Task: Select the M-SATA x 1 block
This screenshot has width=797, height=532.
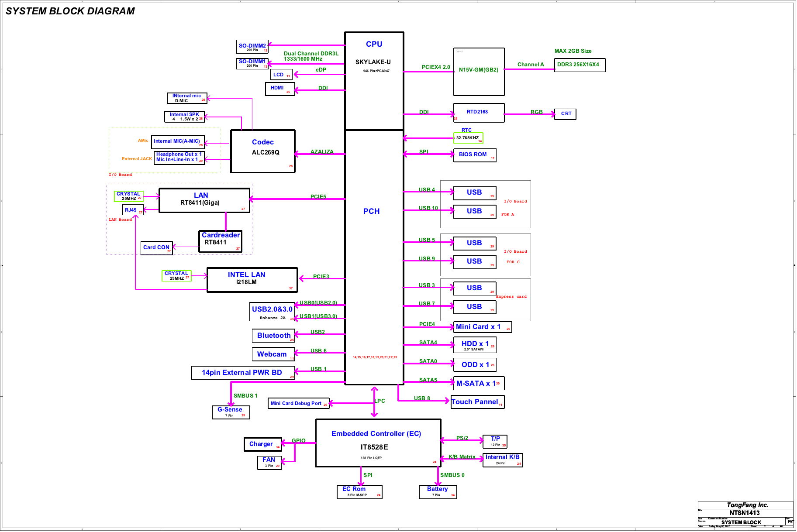Action: [x=479, y=383]
